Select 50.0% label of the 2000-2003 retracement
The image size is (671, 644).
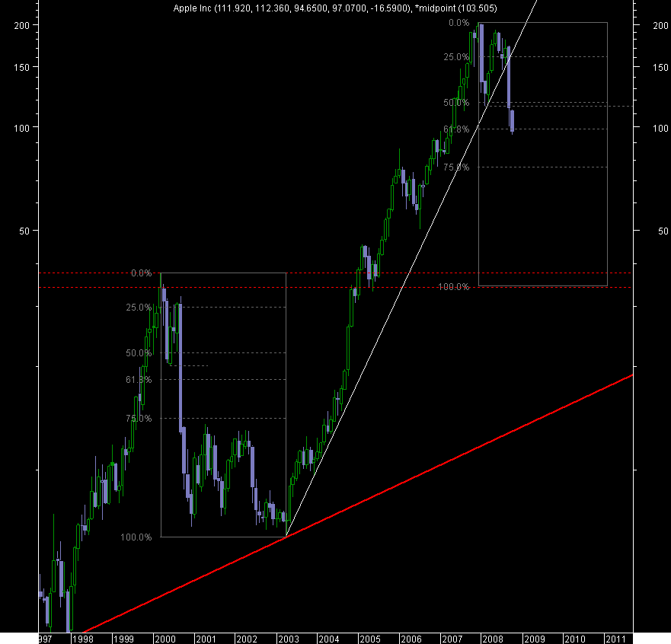point(139,353)
